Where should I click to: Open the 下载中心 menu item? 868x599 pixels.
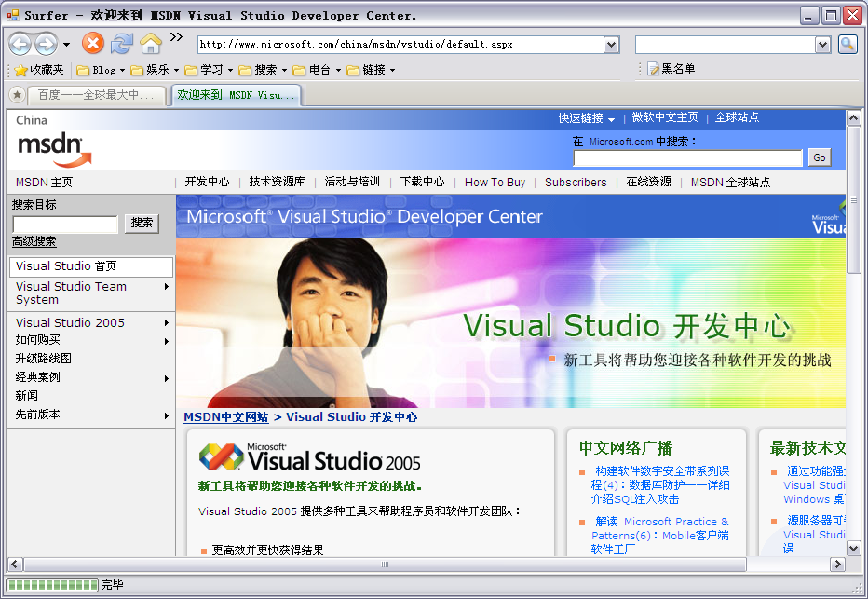pyautogui.click(x=423, y=182)
